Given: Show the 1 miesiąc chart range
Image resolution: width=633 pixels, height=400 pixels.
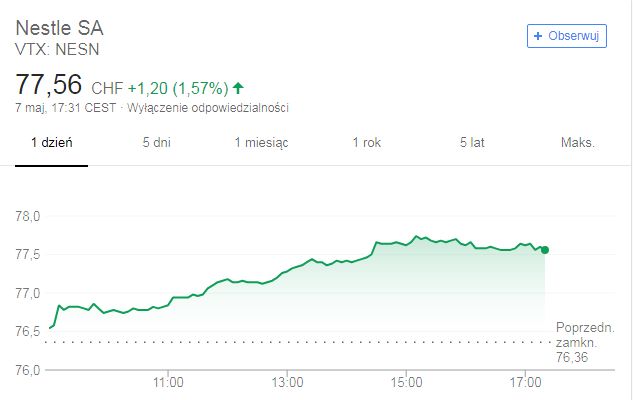Looking at the screenshot, I should [x=261, y=143].
